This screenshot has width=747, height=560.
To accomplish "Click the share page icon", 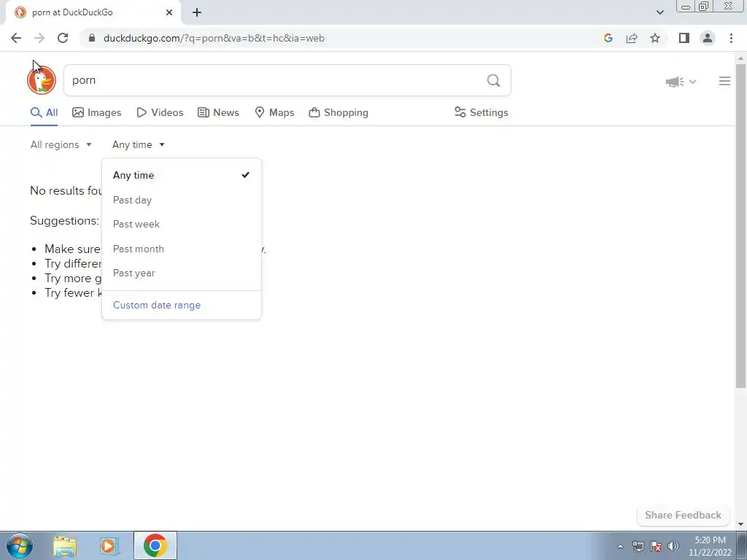I will pos(632,38).
